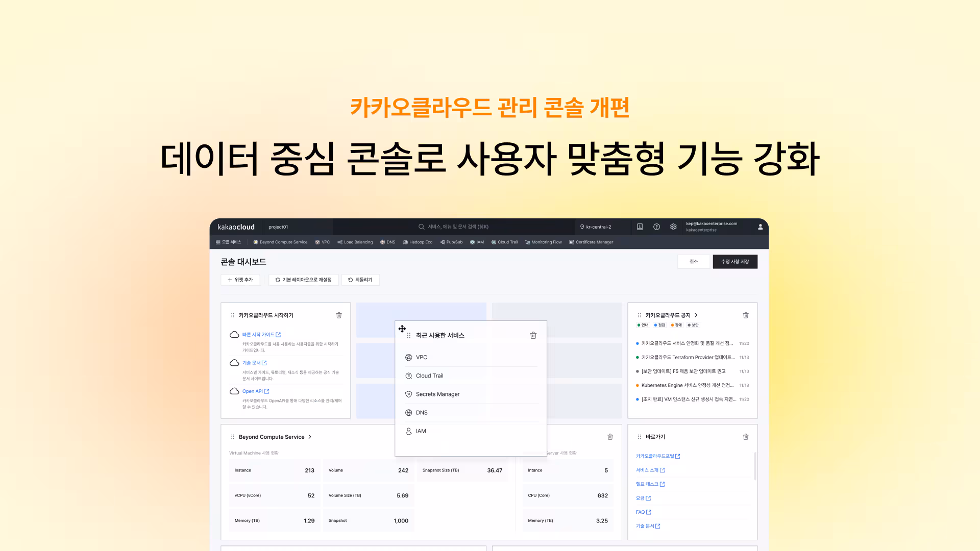The height and width of the screenshot is (551, 980).
Task: Click the 취소 cancel button
Action: click(x=693, y=262)
